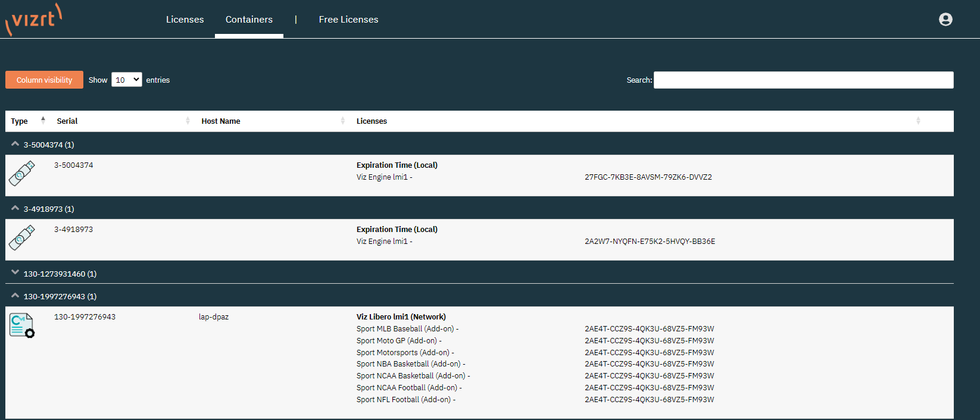This screenshot has width=980, height=420.
Task: Sort by Serial column sort arrows
Action: 188,121
